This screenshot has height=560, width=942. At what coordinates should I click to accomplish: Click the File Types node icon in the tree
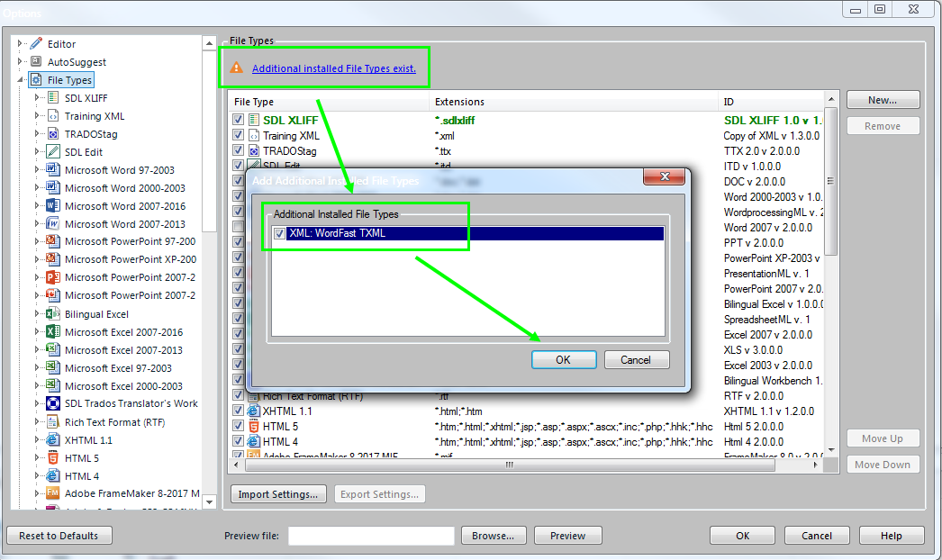[36, 80]
